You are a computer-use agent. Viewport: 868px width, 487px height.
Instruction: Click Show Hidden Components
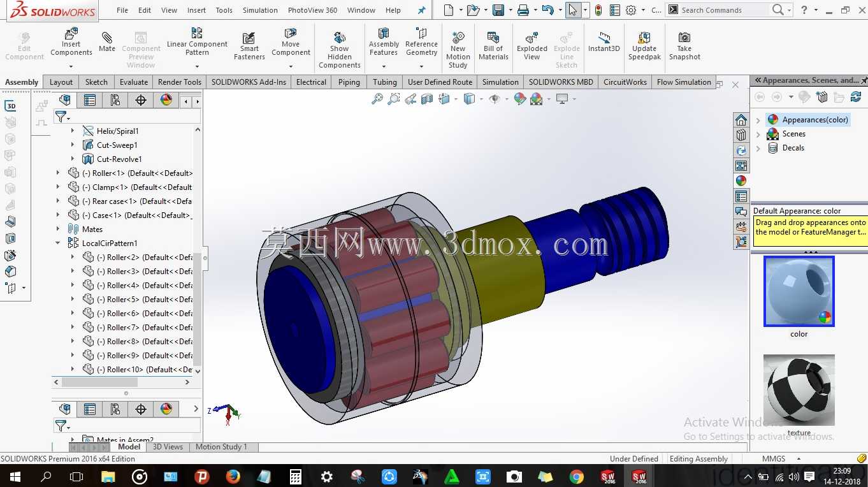point(340,50)
